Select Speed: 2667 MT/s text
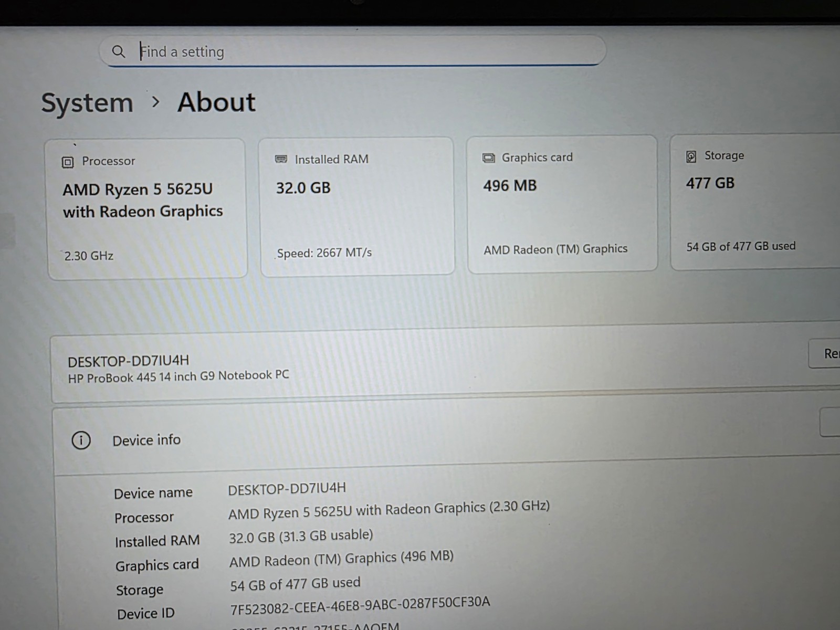This screenshot has height=630, width=840. pos(324,253)
